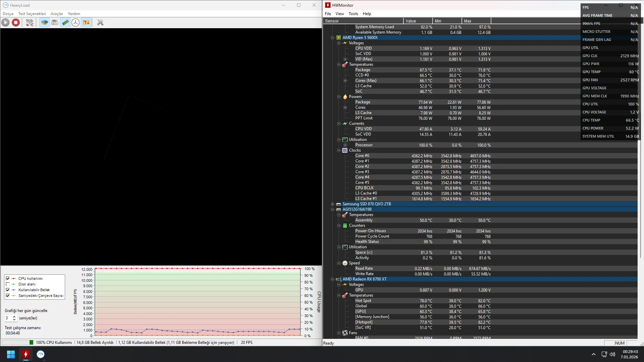Open the volume tray icon
Viewport: 644px width, 362px height.
pos(612,354)
